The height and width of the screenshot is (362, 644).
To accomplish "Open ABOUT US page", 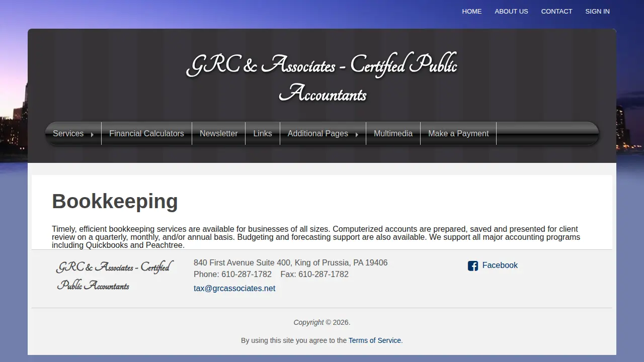I will (x=511, y=11).
